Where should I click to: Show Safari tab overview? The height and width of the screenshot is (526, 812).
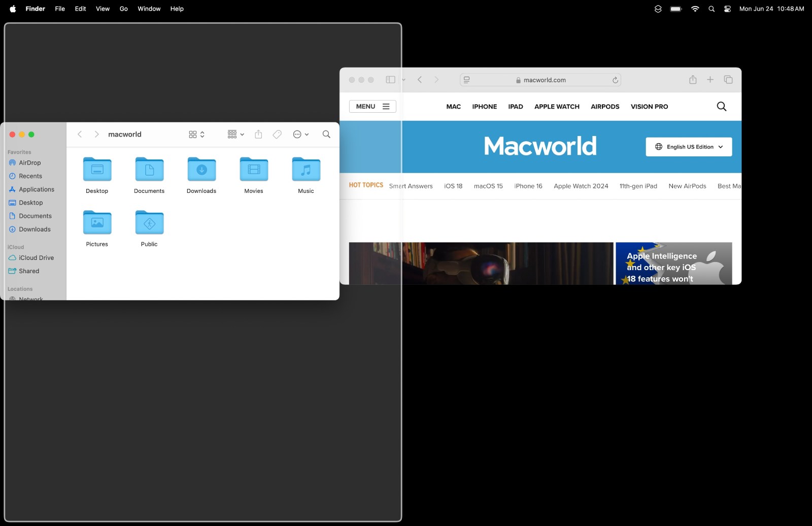pyautogui.click(x=728, y=80)
